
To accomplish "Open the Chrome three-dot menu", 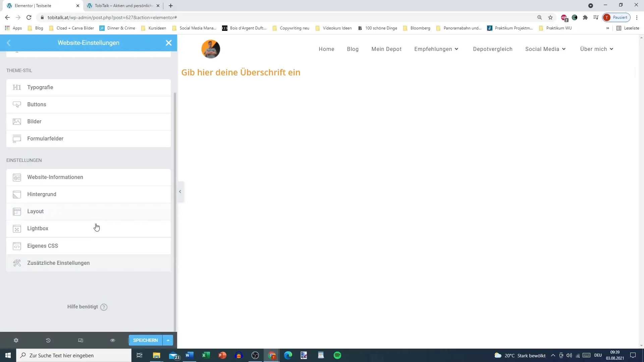I will tap(637, 17).
